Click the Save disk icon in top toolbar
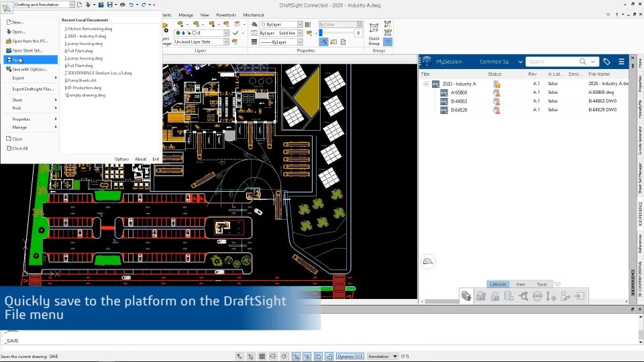Viewport: 644px width, 362px height. pos(109,5)
